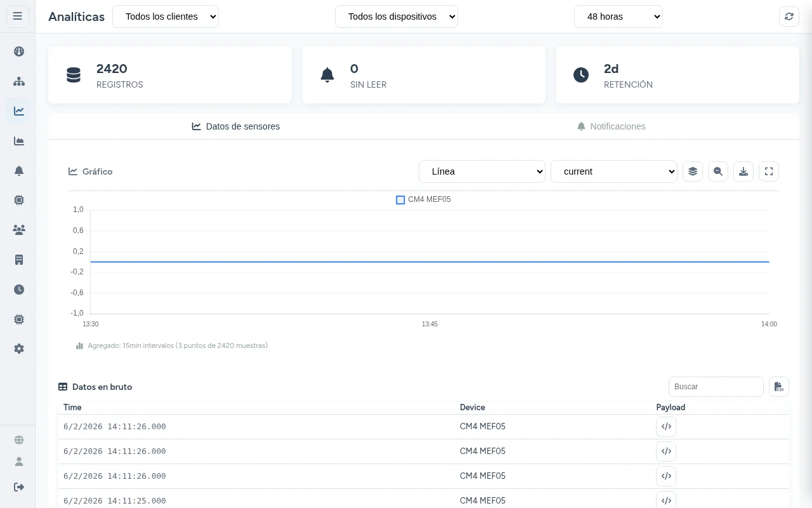This screenshot has height=508, width=812.
Task: Click the Buscar search field
Action: pyautogui.click(x=716, y=386)
